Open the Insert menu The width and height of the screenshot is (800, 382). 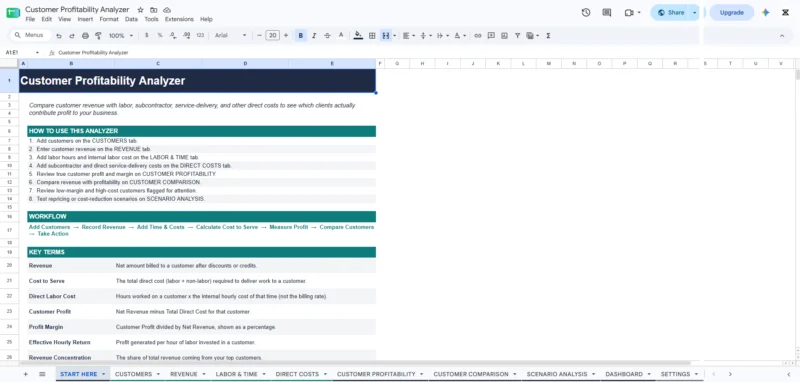point(85,19)
